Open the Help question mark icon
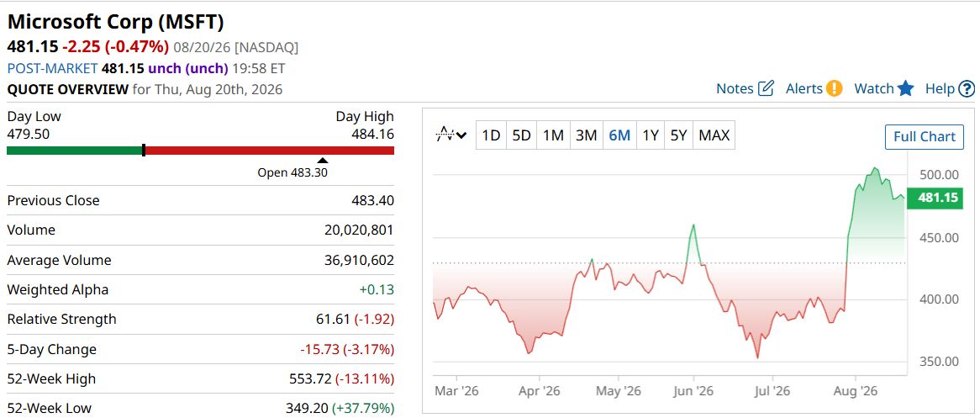 pyautogui.click(x=967, y=89)
